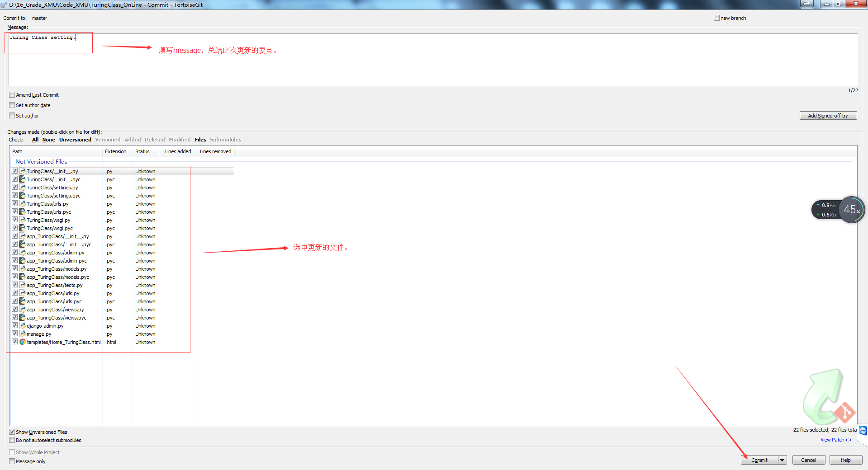868x470 pixels.
Task: Click the icon of TuringClass/urls.pyc
Action: pyautogui.click(x=23, y=212)
